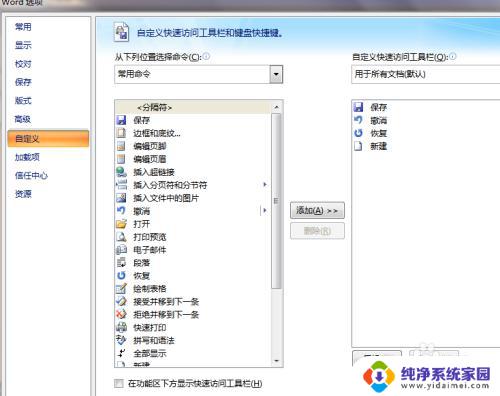The width and height of the screenshot is (500, 396).
Task: Select the 高级 category in the sidebar
Action: (23, 119)
